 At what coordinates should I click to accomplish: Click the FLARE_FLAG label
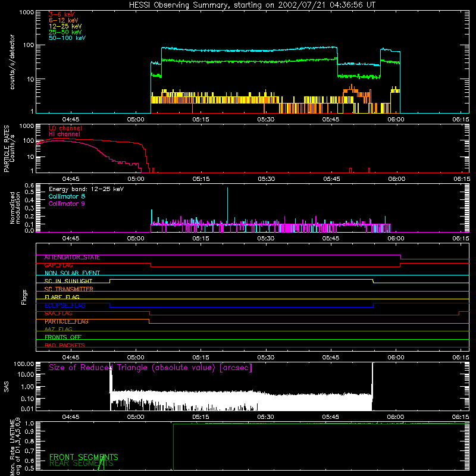tap(62, 297)
